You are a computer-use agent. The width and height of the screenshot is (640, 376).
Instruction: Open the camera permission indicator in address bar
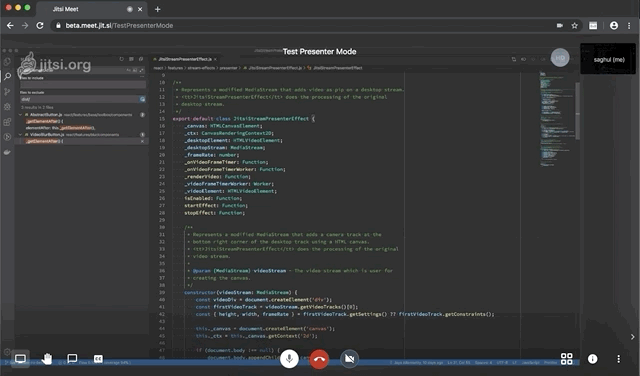click(x=560, y=25)
